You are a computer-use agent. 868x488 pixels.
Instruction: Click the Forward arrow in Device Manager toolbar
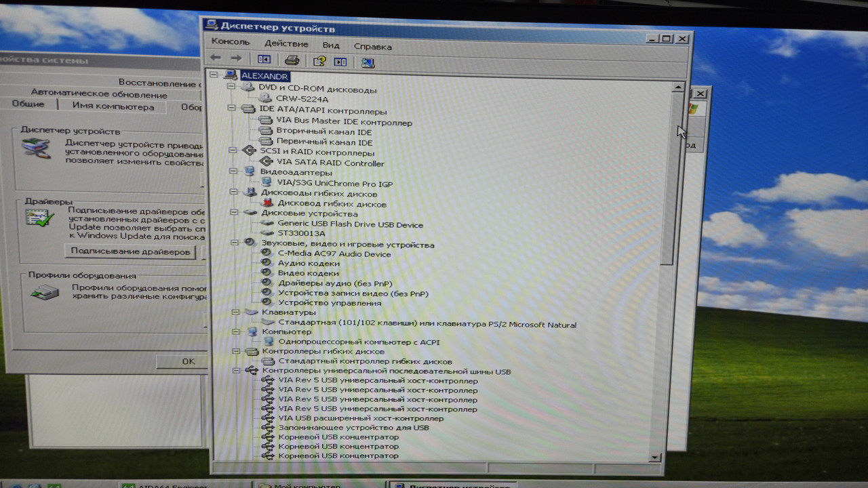235,59
